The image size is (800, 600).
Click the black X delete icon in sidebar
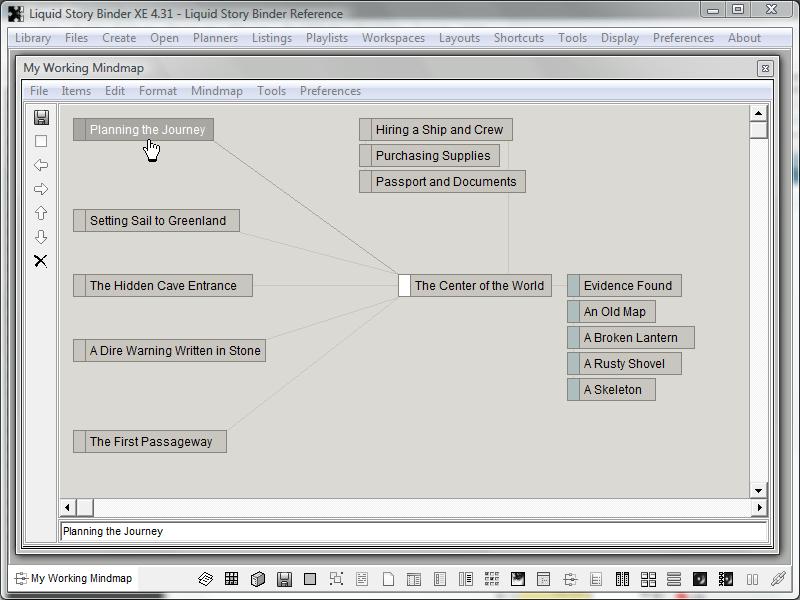(x=41, y=261)
